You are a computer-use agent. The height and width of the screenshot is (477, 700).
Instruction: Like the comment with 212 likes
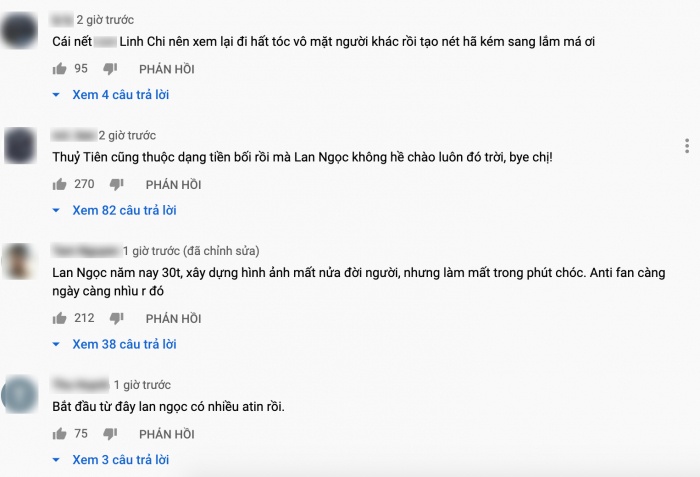tap(59, 318)
